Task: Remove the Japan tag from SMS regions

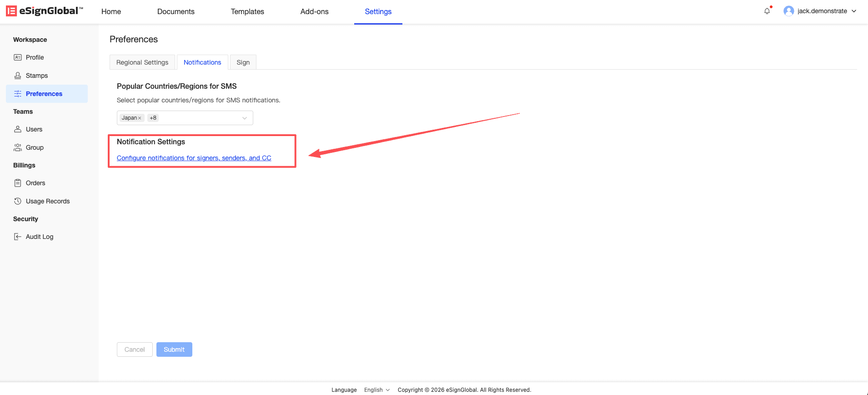Action: pos(140,118)
